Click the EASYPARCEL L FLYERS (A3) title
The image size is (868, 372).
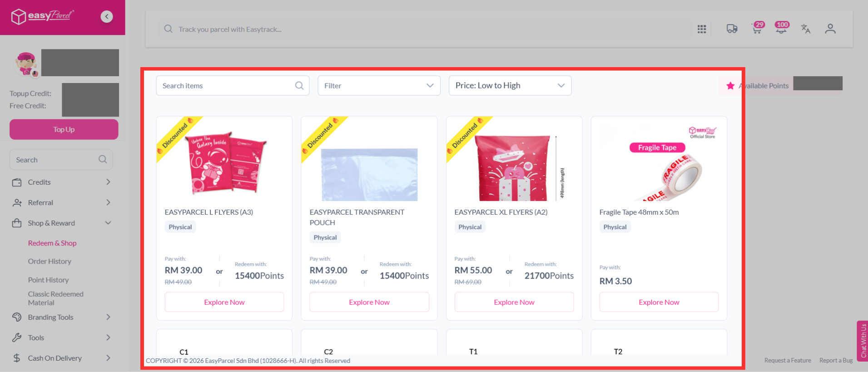click(209, 212)
